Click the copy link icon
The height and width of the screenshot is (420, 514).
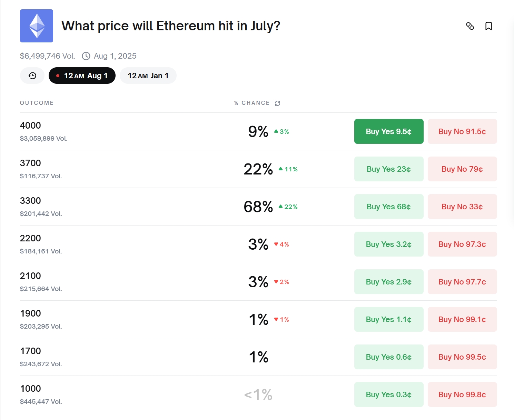click(470, 26)
